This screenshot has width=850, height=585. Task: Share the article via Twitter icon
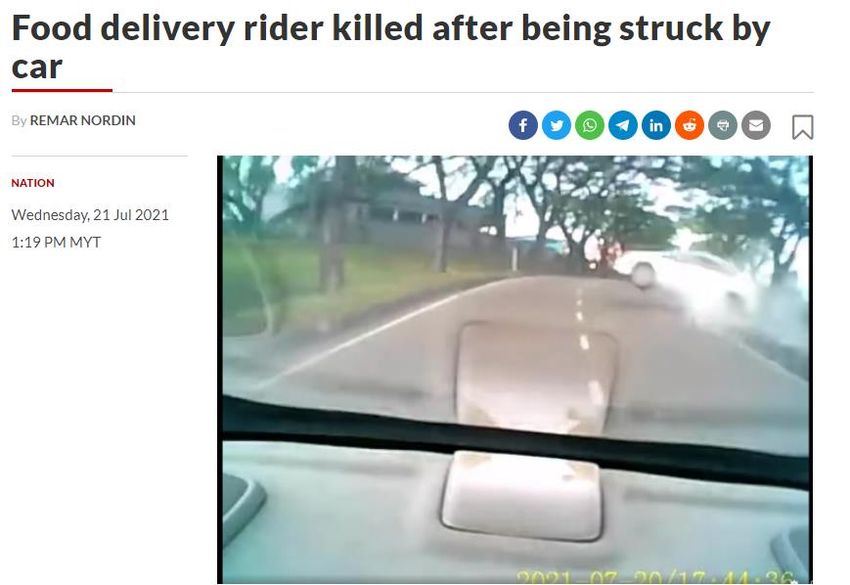(x=556, y=125)
